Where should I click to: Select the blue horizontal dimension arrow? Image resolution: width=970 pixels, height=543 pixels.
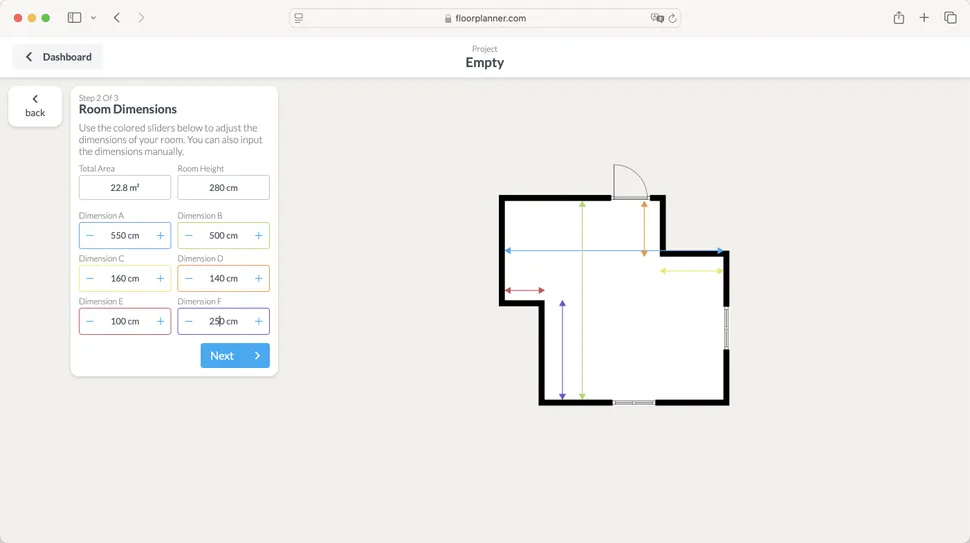click(614, 251)
